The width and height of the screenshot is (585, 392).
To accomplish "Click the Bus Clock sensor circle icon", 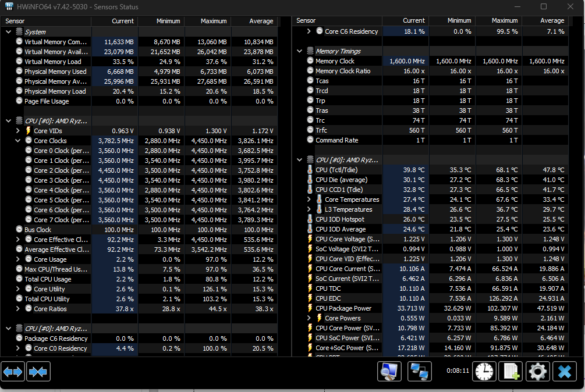I will point(19,229).
